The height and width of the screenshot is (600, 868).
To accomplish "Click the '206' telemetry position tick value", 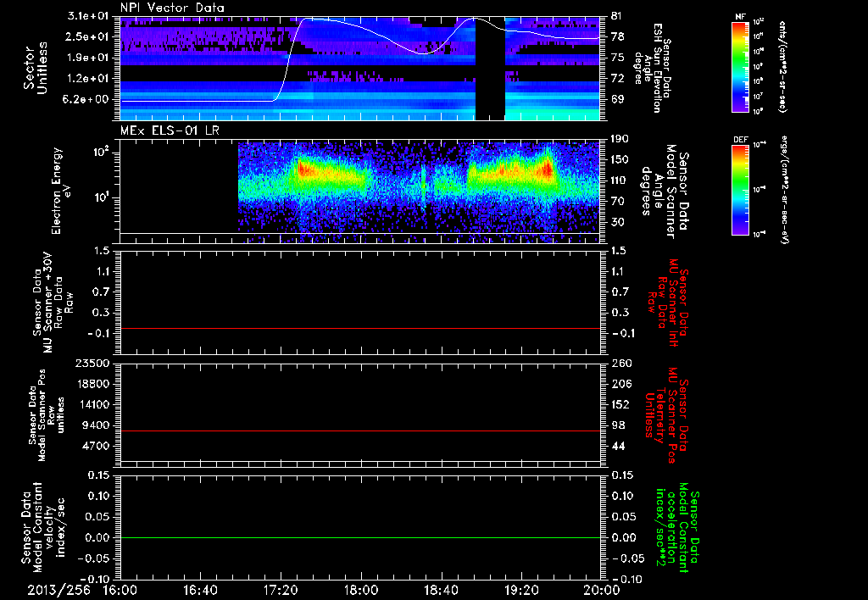I will (x=620, y=384).
